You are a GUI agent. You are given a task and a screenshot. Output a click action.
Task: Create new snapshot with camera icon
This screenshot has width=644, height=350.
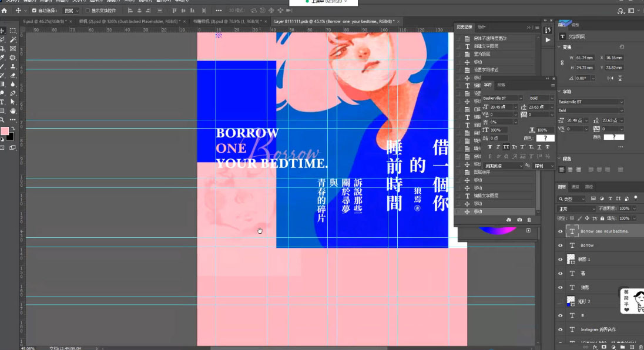[x=519, y=220]
